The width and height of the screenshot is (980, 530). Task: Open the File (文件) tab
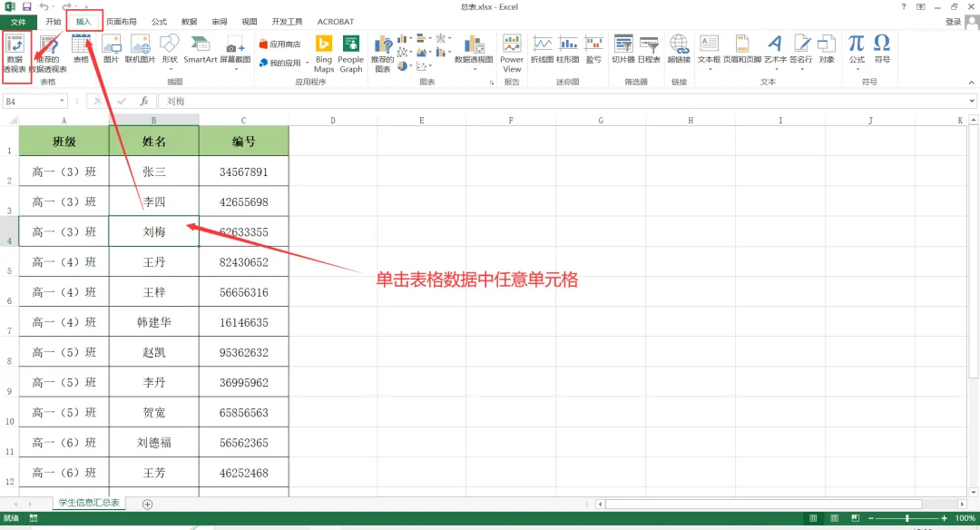tap(18, 22)
